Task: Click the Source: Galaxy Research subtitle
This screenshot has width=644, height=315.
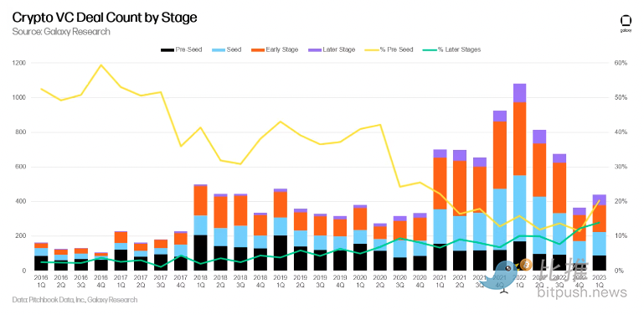Action: (x=61, y=32)
